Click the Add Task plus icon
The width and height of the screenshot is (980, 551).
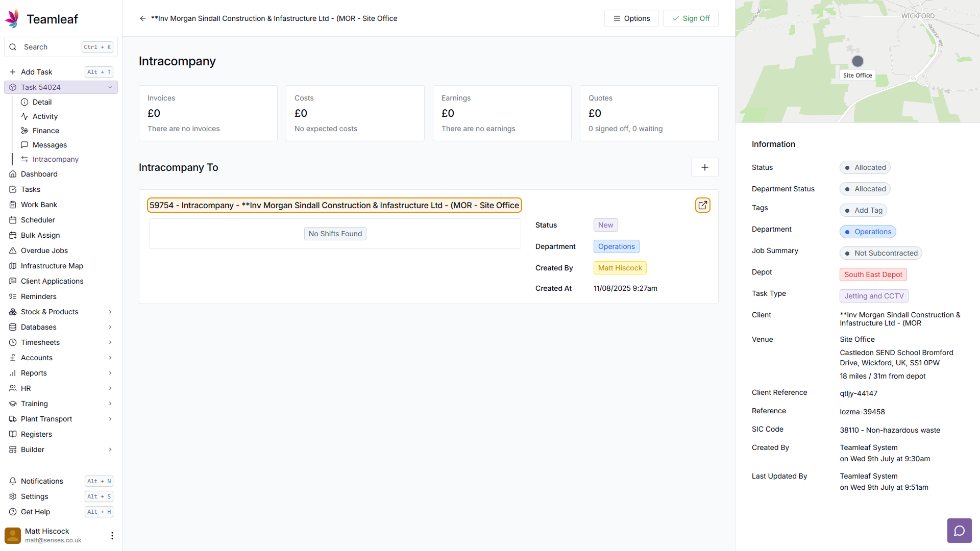[x=13, y=72]
